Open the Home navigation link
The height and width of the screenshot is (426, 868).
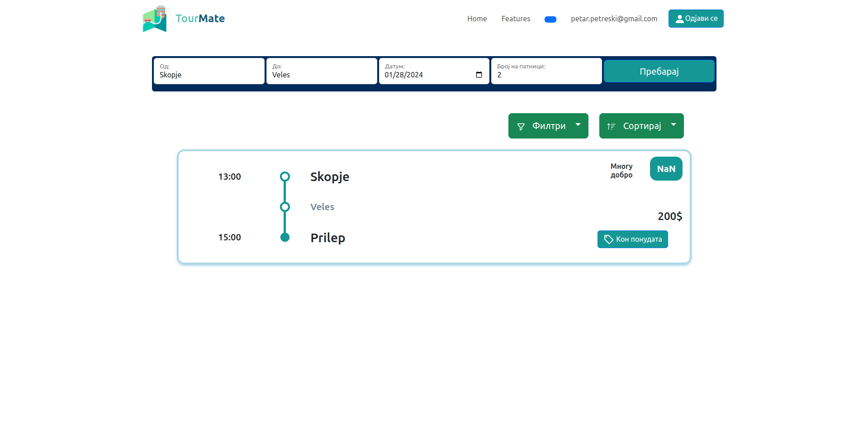[477, 19]
